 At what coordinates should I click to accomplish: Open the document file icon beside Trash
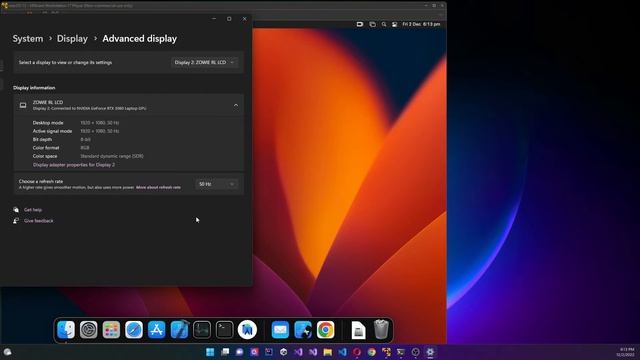(x=358, y=330)
